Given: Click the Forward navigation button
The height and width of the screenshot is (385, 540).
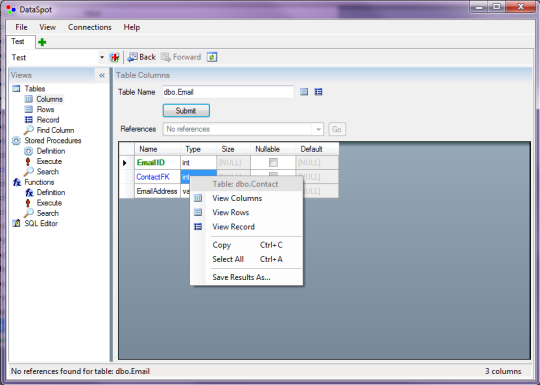Looking at the screenshot, I should pyautogui.click(x=181, y=57).
